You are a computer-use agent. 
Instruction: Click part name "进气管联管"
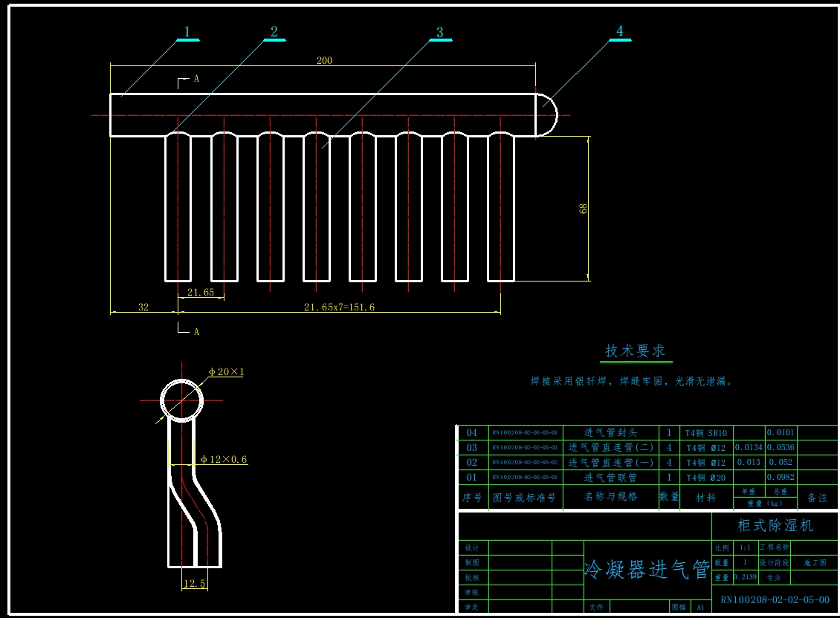(x=611, y=477)
